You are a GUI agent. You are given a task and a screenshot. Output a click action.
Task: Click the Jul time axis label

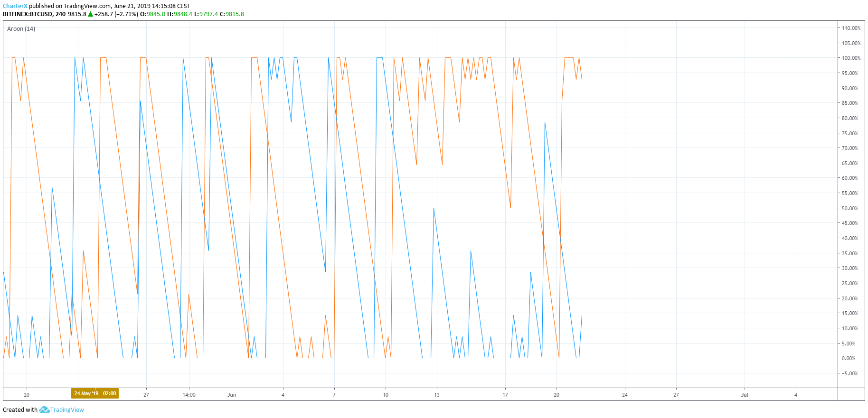(745, 395)
